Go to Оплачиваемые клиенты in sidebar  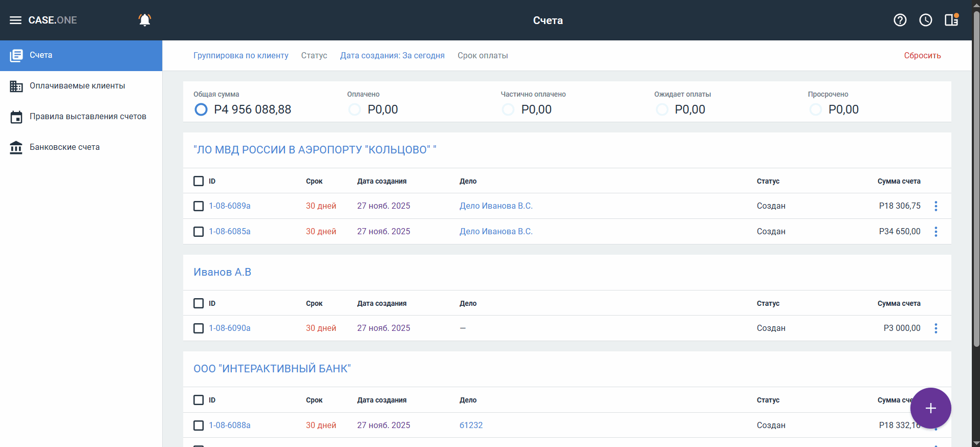77,86
